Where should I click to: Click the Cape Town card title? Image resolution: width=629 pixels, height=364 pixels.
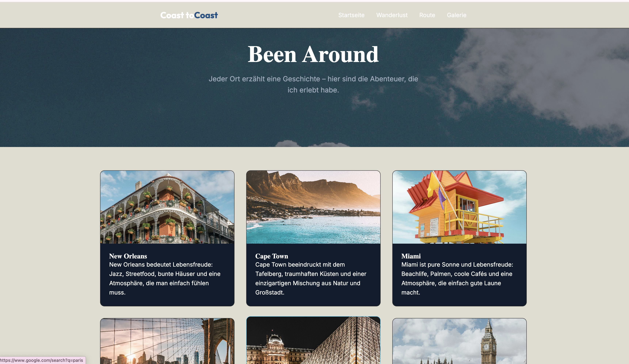point(272,256)
